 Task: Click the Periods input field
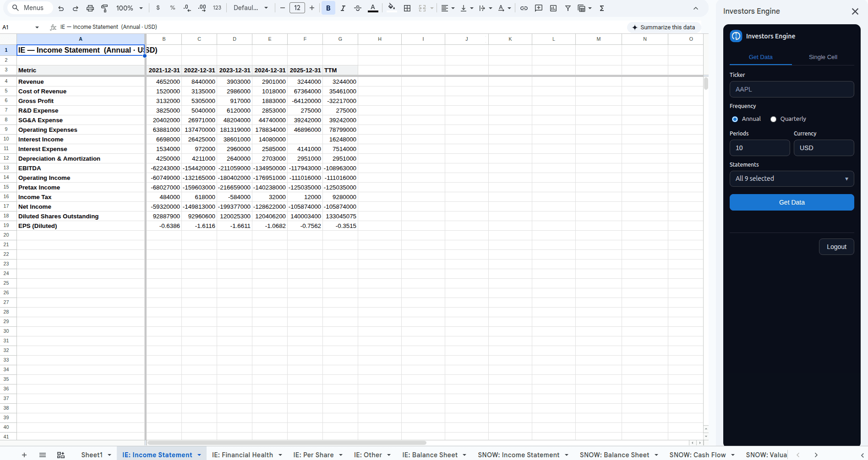pos(759,148)
